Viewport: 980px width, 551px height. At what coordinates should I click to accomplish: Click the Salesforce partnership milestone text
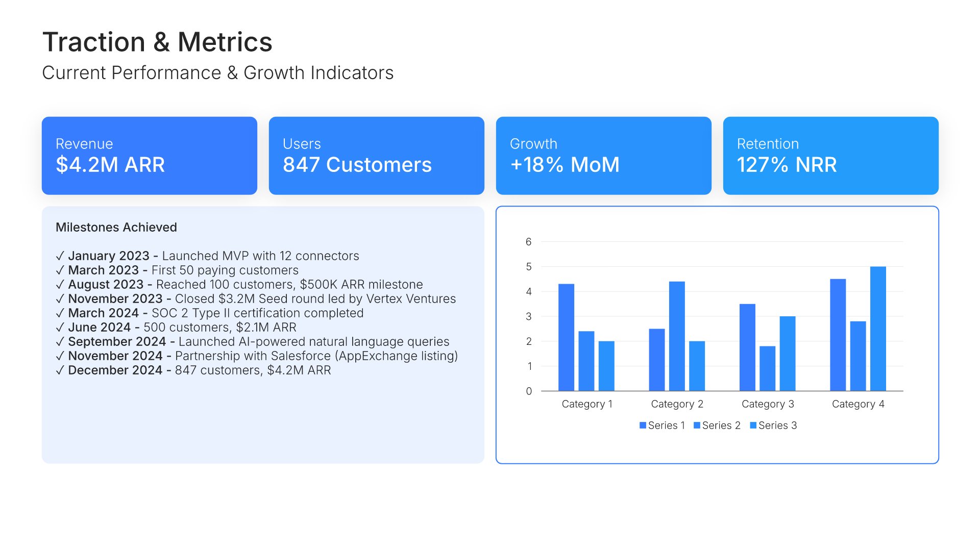[316, 356]
